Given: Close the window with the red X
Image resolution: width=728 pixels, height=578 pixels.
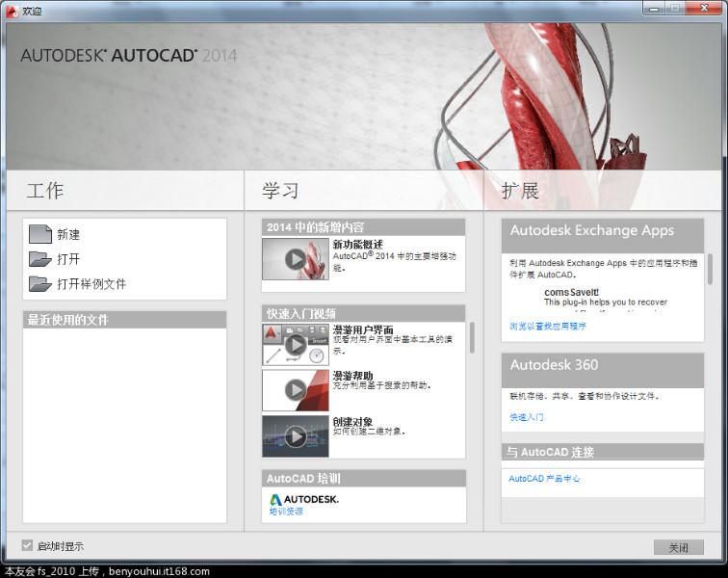Looking at the screenshot, I should pos(704,8).
